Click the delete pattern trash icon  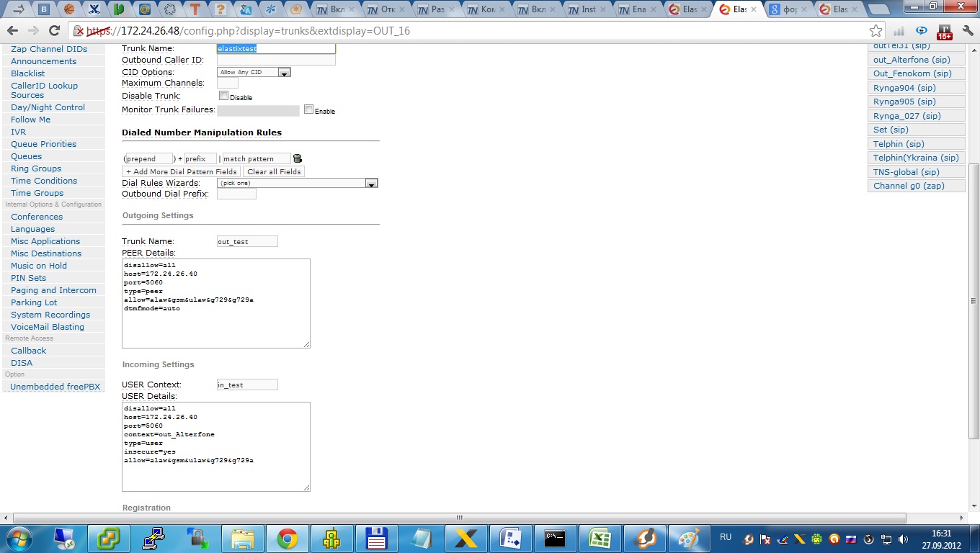(298, 158)
